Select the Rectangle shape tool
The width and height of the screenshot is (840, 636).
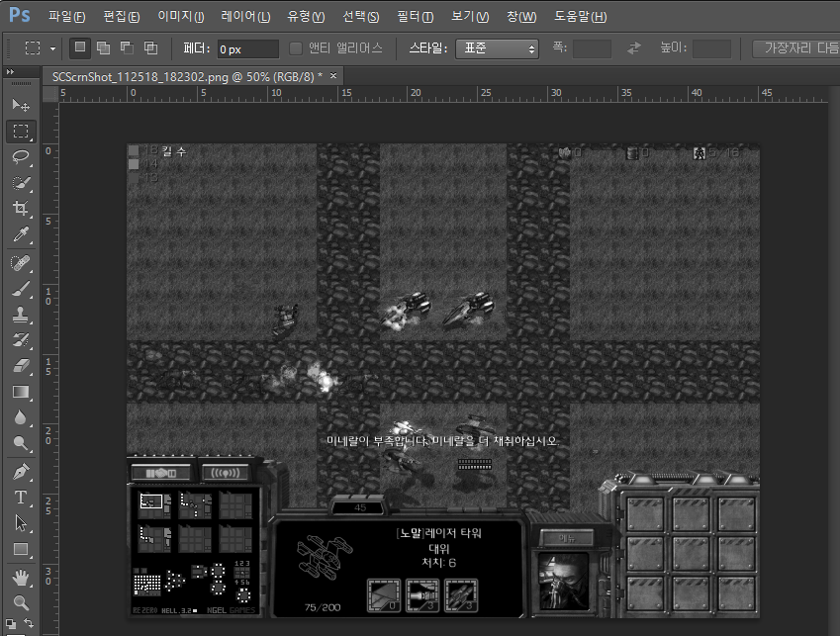coord(21,549)
